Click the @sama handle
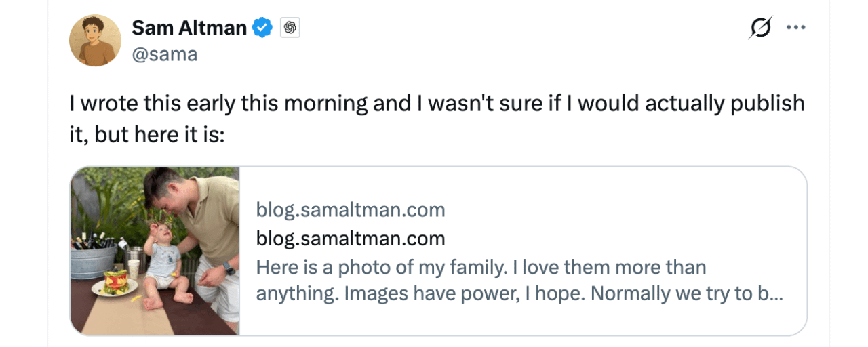Viewport: 868px width, 347px height. (x=165, y=54)
